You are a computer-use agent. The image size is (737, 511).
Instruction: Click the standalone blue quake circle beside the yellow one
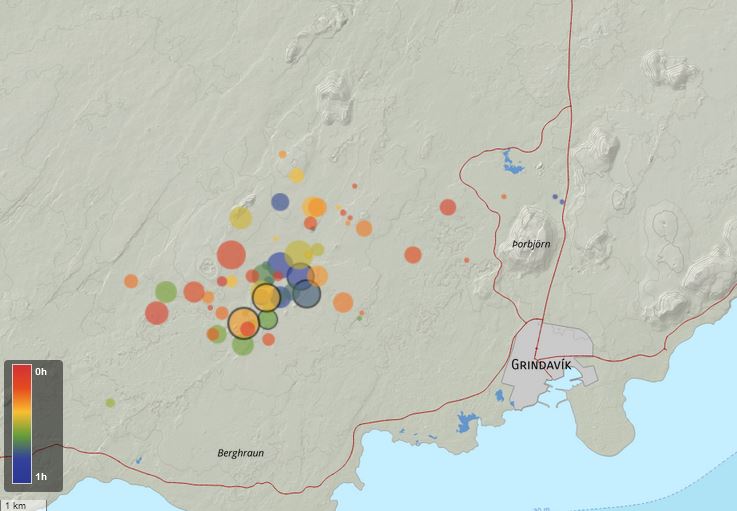[x=280, y=202]
